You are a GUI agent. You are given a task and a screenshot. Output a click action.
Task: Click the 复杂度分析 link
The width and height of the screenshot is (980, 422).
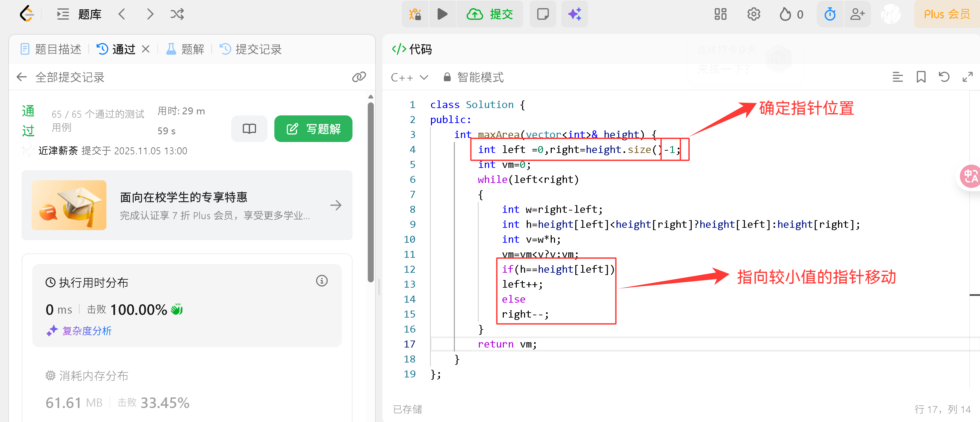point(87,331)
